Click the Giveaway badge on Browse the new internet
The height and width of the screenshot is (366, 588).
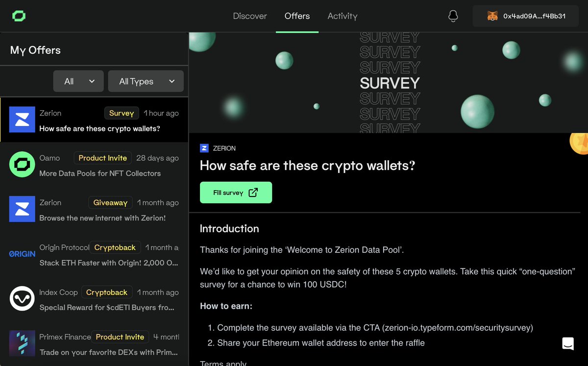[110, 202]
